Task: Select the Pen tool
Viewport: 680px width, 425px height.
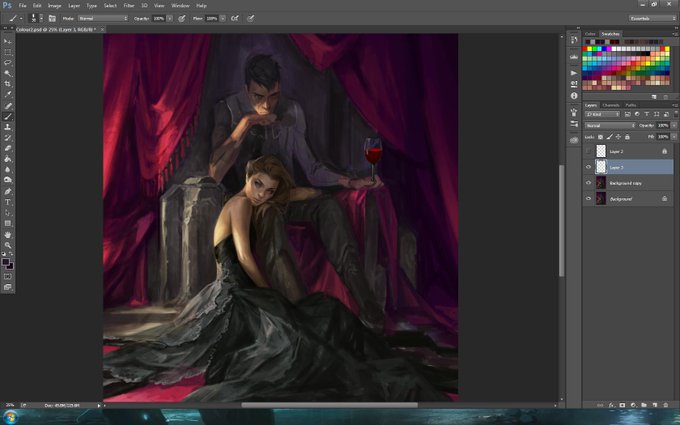Action: [8, 191]
